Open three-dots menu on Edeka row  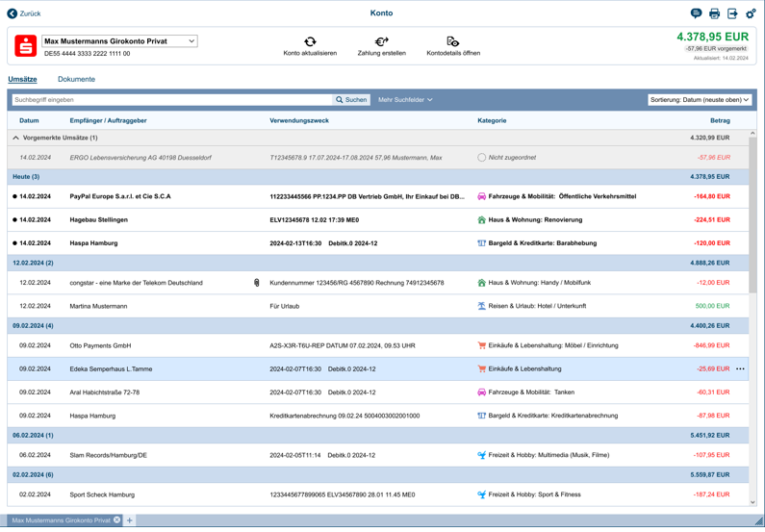[x=740, y=369]
